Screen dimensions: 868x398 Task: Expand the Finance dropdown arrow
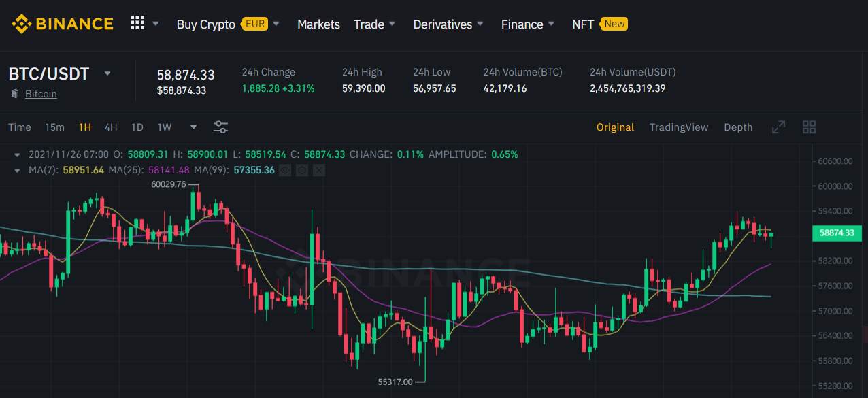tap(551, 24)
